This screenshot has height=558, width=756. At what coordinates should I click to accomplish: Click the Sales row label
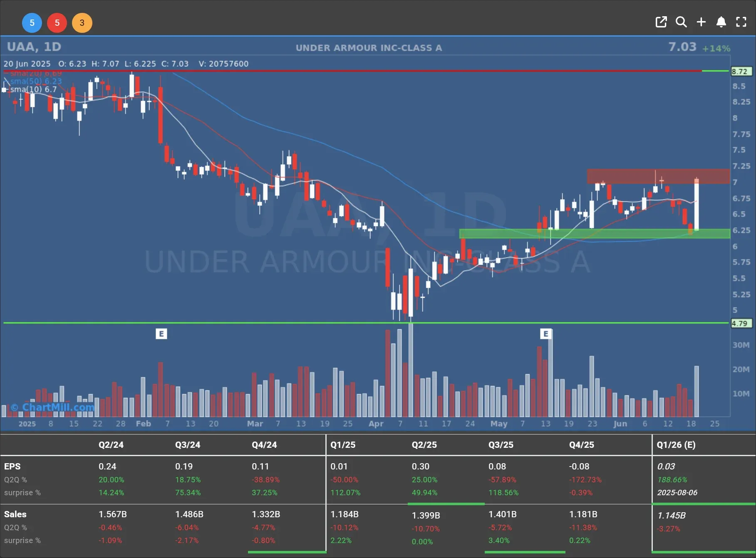click(15, 514)
